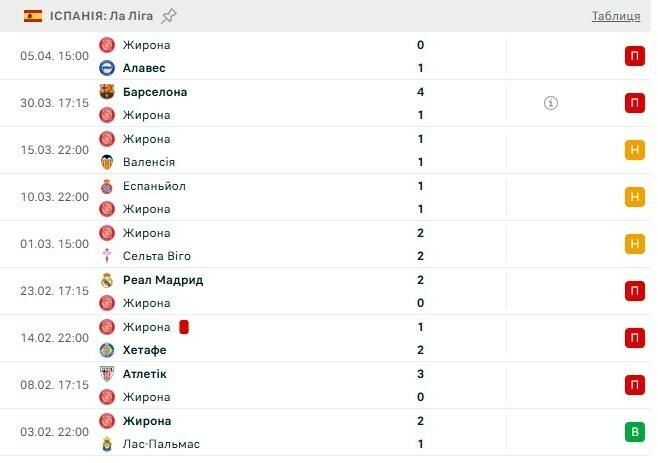Click the Spain flag icon
Viewport: 658px width, 463px height.
33,16
